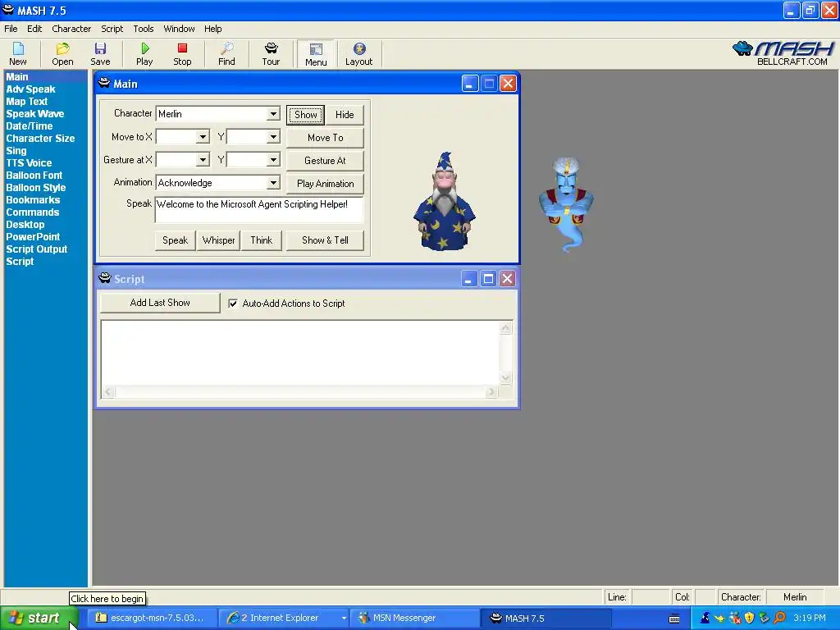Select TTS Voice in the sidebar
Image resolution: width=840 pixels, height=630 pixels.
pyautogui.click(x=29, y=163)
